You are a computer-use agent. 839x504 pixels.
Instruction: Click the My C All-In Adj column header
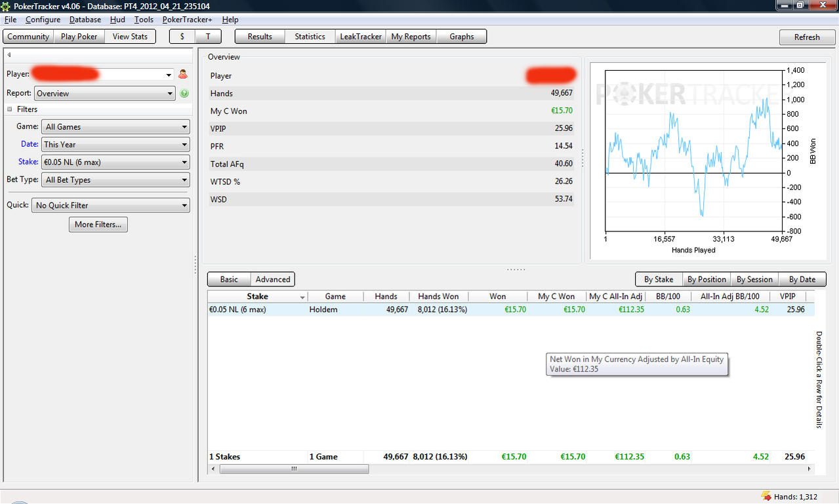point(615,297)
